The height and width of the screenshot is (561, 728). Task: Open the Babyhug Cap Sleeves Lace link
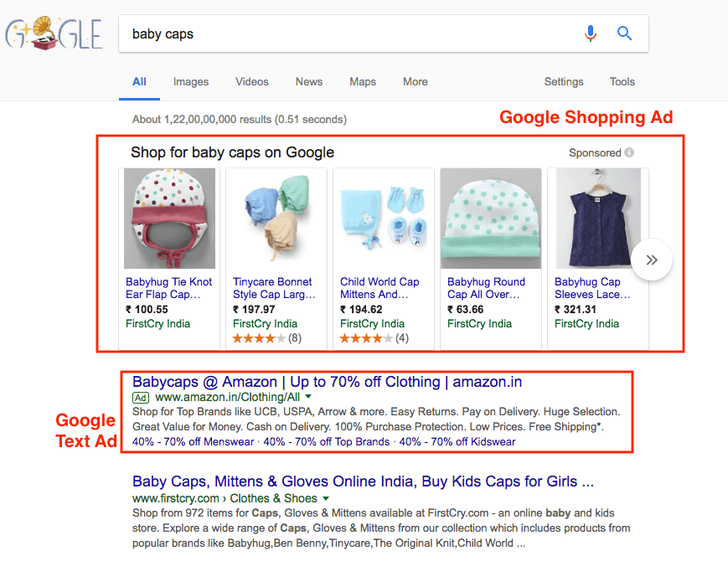(x=592, y=288)
